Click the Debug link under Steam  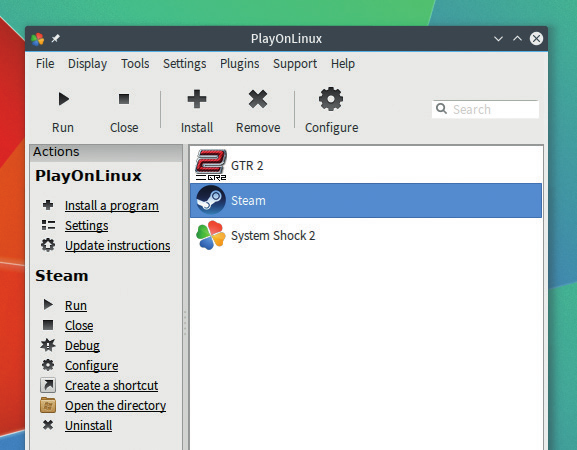[x=82, y=346]
